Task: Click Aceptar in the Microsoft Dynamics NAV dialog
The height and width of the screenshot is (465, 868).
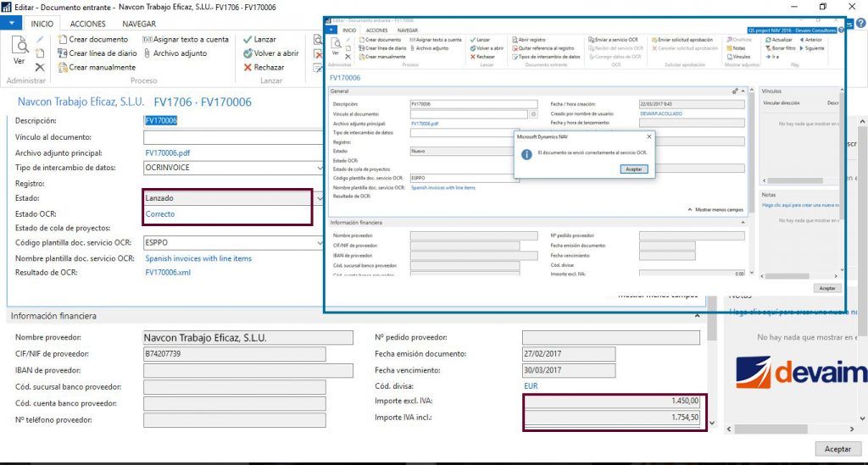Action: click(x=634, y=169)
